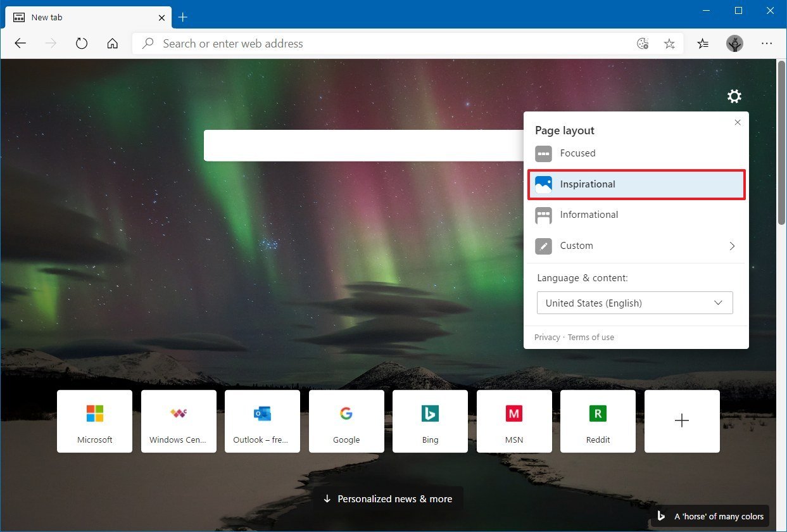Open the Reddit quick link tile
Viewport: 787px width, 532px height.
[x=598, y=421]
